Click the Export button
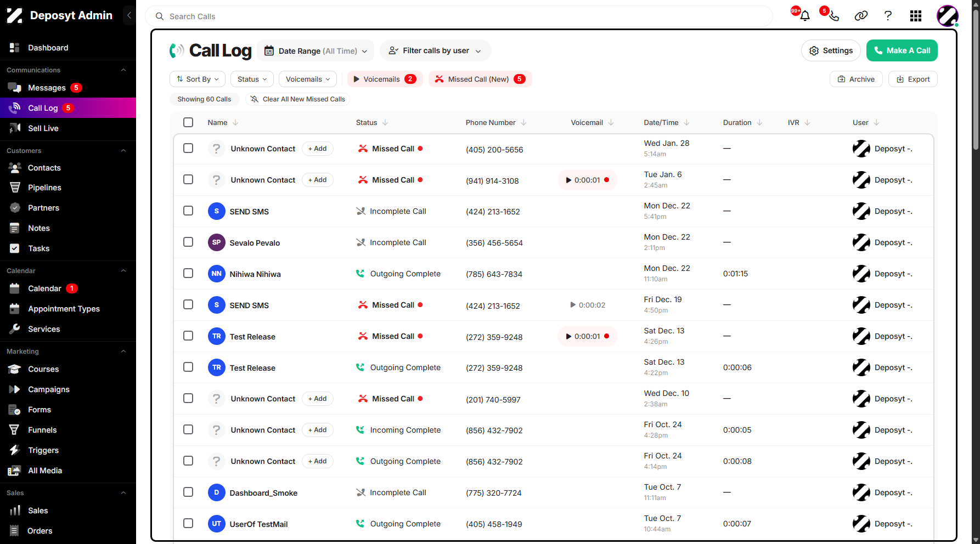Image resolution: width=980 pixels, height=544 pixels. coord(913,79)
